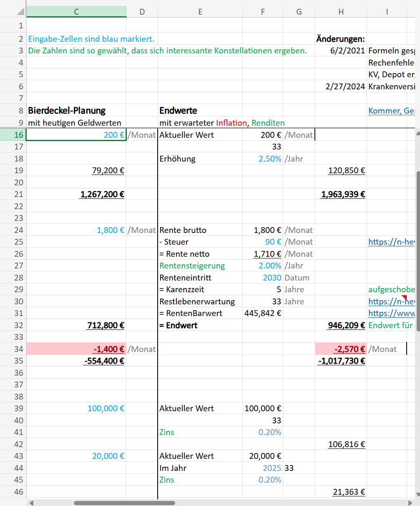Select column C header
This screenshot has height=506, width=420.
76,12
